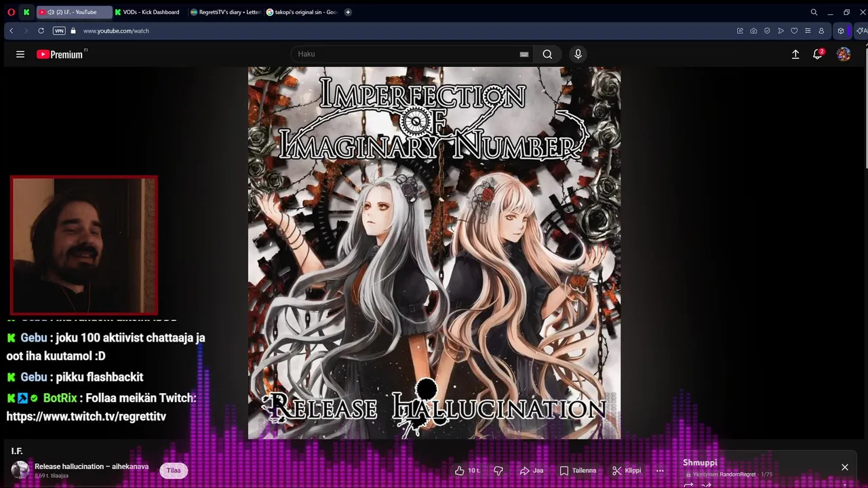Open more actions three-dot menu
Viewport: 868px width, 488px height.
[x=660, y=470]
